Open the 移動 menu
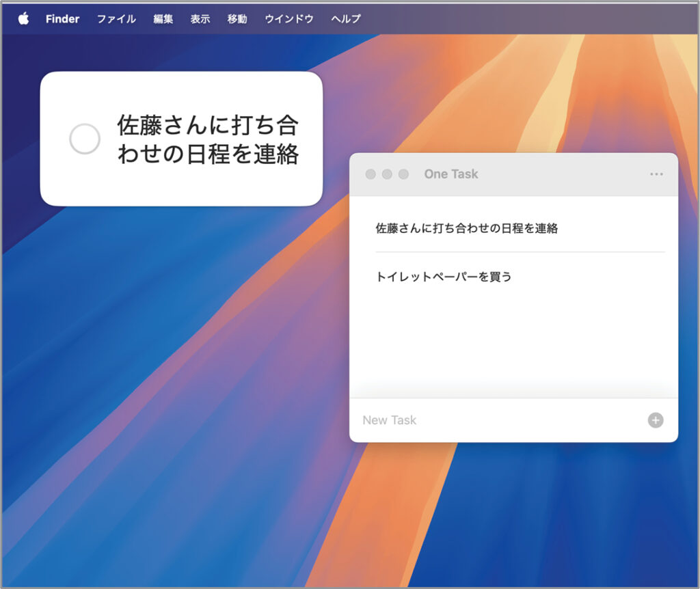 pos(237,18)
